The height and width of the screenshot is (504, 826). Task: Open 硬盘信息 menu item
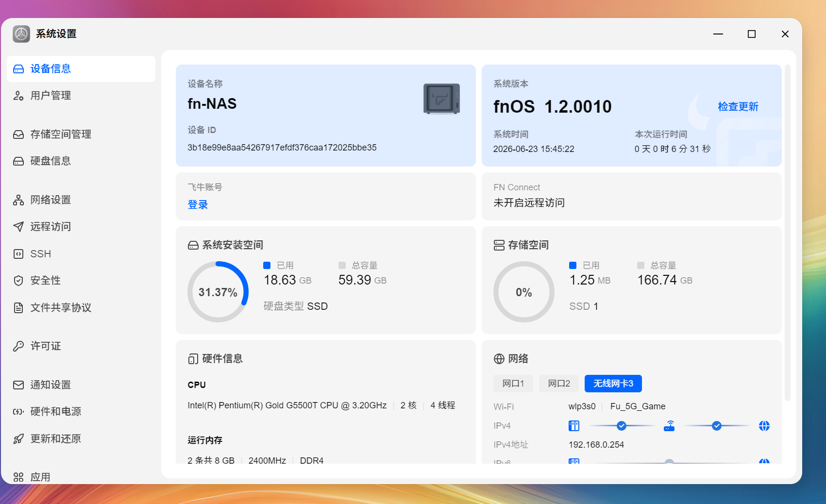[x=81, y=161]
